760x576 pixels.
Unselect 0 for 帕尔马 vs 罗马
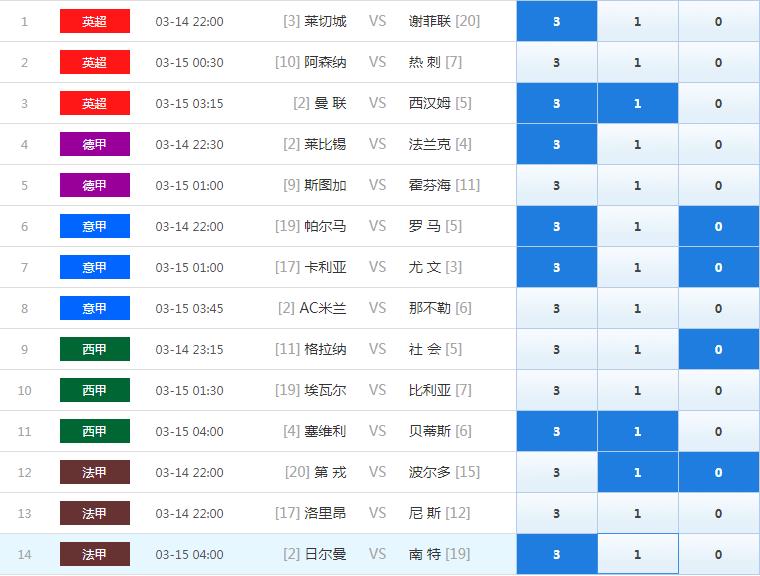click(718, 226)
